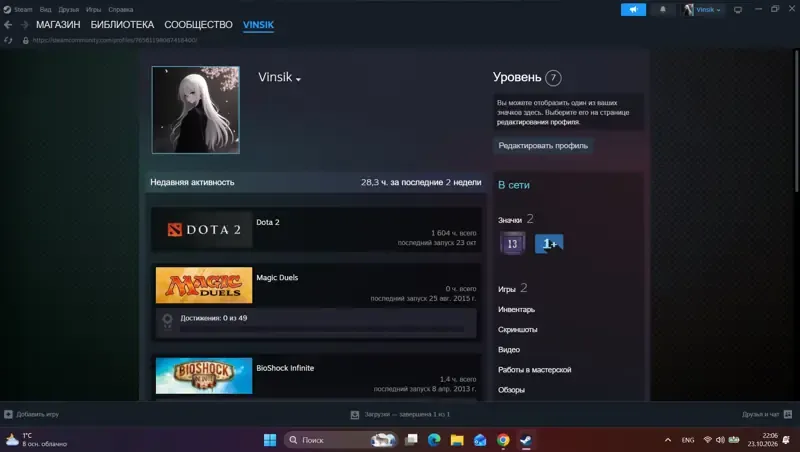Open the weather widget on taskbar
Viewport: 800px width, 452px height.
(x=36, y=440)
